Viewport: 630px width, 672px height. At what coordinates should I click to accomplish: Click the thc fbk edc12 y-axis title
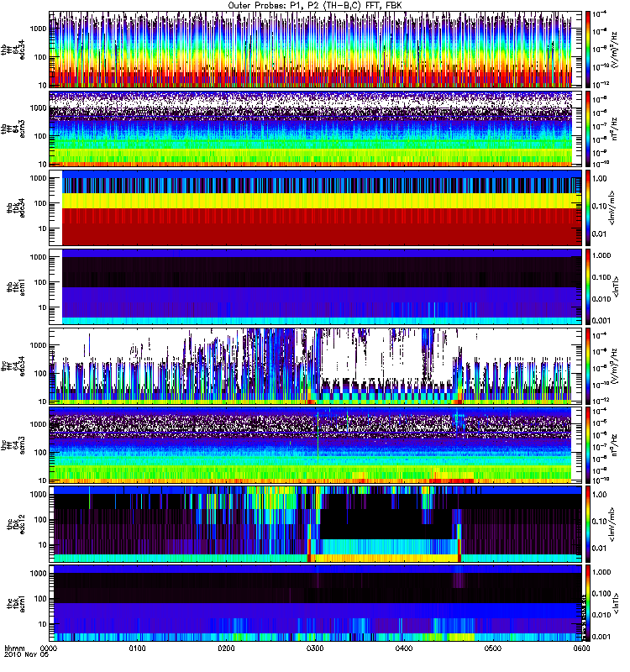point(16,524)
